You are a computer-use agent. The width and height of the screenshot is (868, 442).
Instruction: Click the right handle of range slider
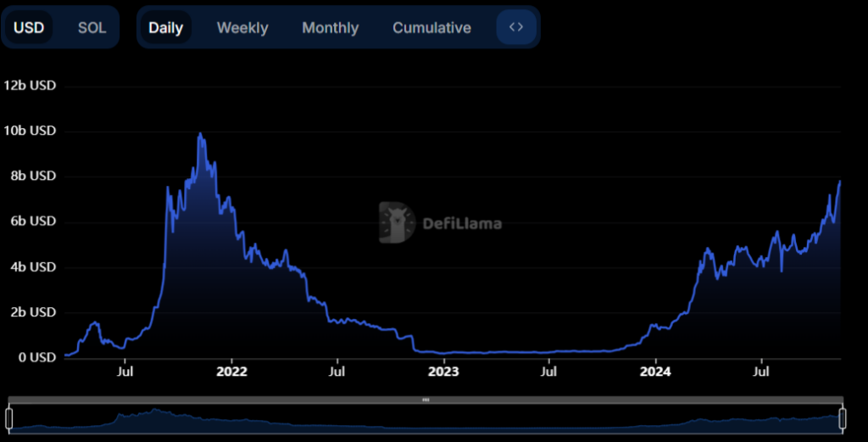pyautogui.click(x=843, y=417)
